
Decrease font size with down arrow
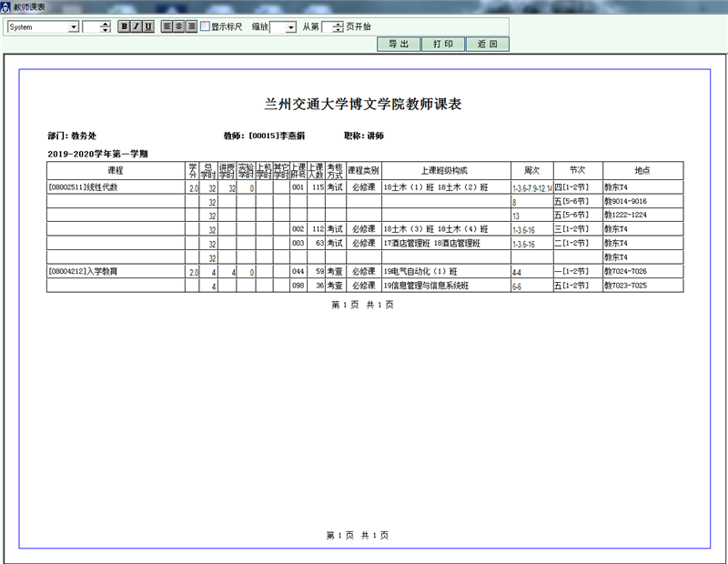pos(106,31)
